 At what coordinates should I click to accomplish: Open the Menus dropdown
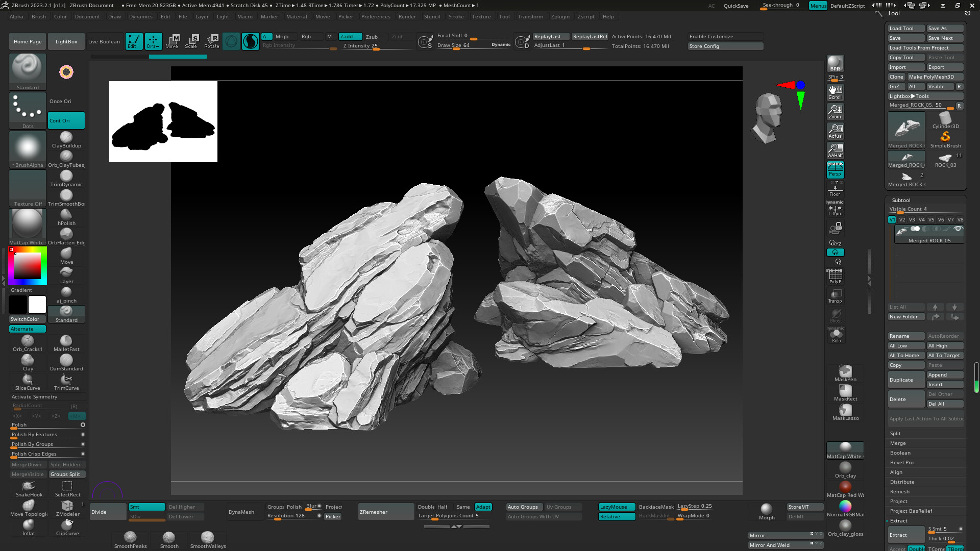point(818,6)
